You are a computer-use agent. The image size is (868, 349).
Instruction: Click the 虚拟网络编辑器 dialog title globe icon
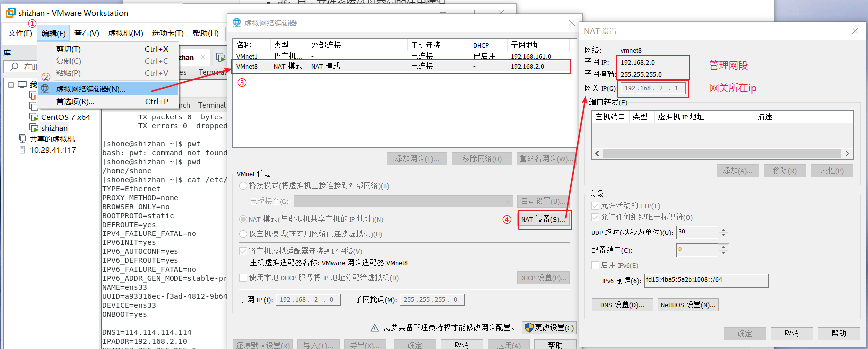point(237,23)
